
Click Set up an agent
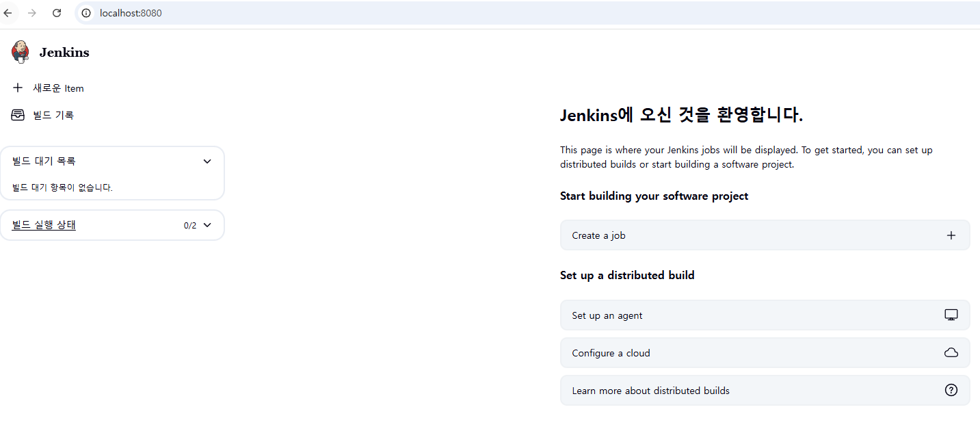765,315
